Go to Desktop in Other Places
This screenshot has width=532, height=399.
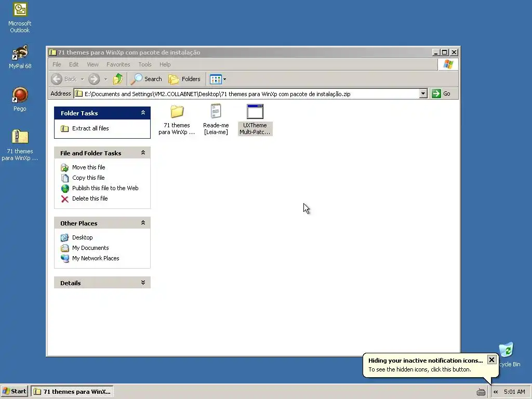(x=83, y=237)
